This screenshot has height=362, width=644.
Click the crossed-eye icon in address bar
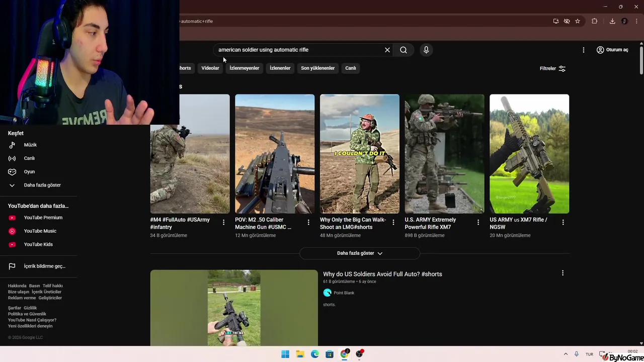coord(567,21)
